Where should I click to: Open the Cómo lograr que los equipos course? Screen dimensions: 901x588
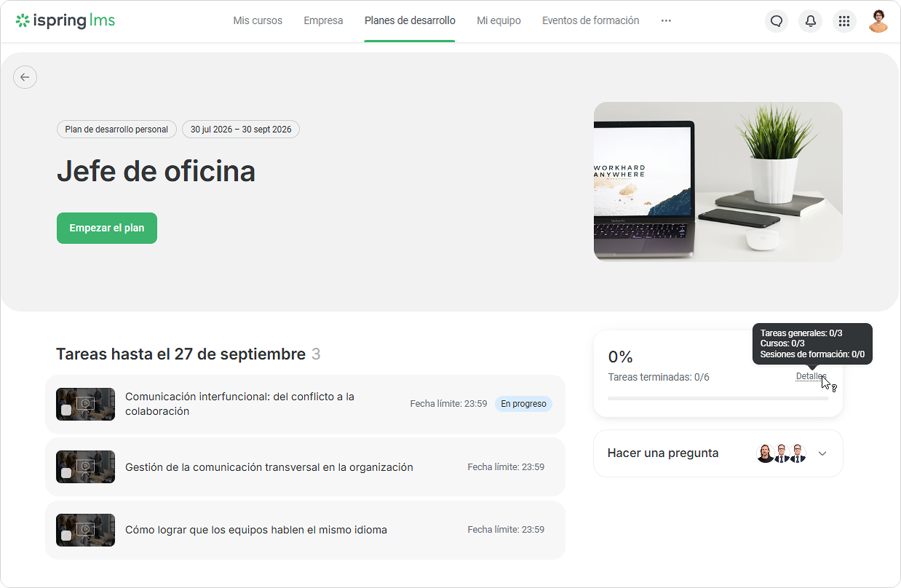[x=256, y=530]
